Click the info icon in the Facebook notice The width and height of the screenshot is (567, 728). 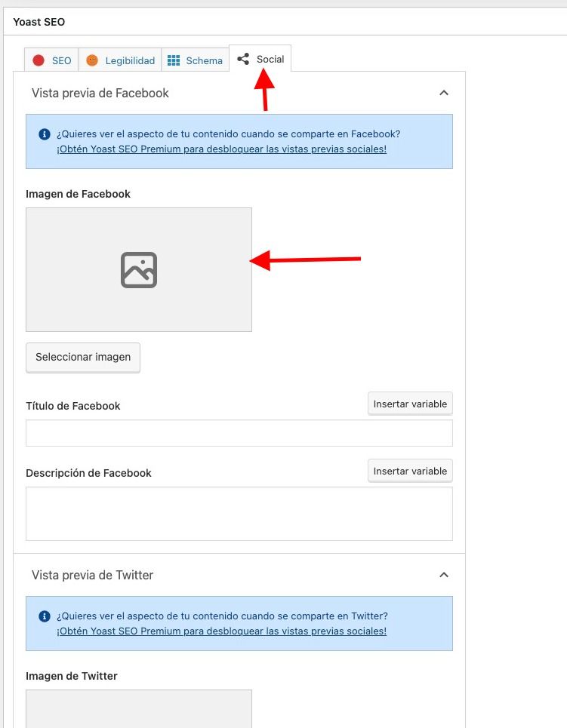pyautogui.click(x=44, y=134)
